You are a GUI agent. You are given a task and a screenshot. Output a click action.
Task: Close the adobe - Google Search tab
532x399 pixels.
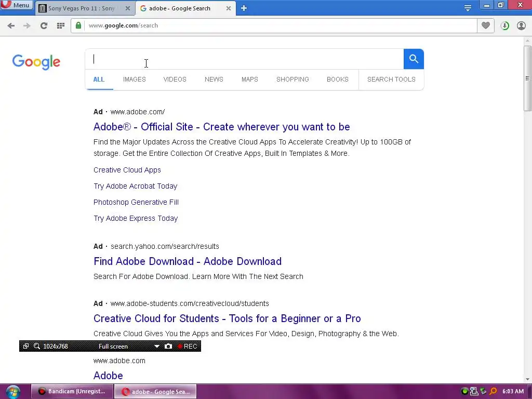tap(229, 8)
